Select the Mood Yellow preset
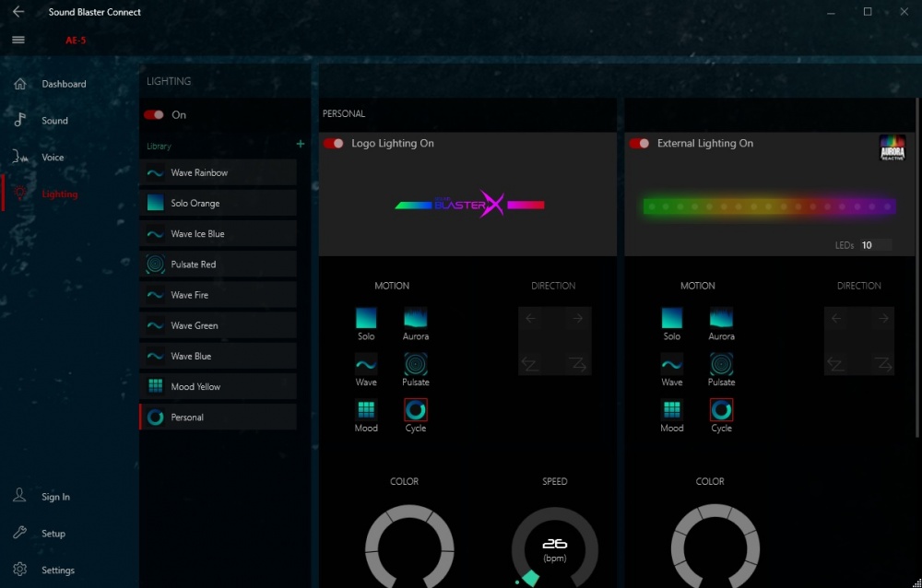 (x=219, y=386)
